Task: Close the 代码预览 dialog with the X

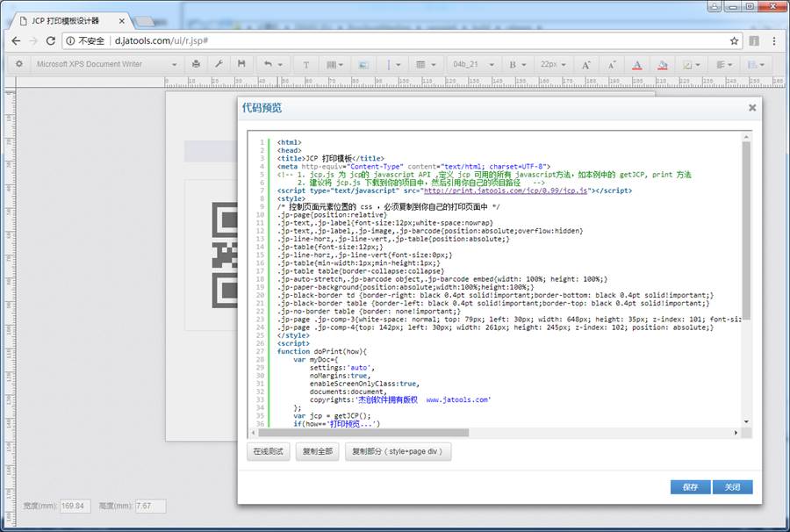Action: [752, 108]
